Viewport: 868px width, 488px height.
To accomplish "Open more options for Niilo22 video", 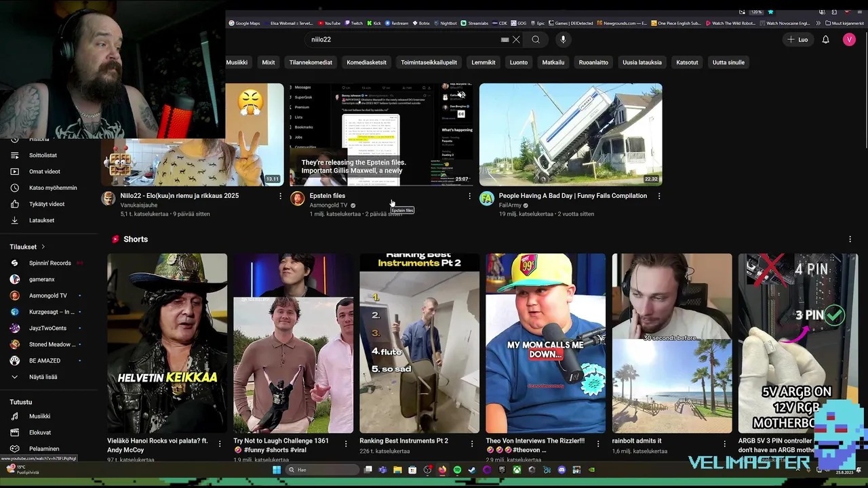I will pos(280,196).
